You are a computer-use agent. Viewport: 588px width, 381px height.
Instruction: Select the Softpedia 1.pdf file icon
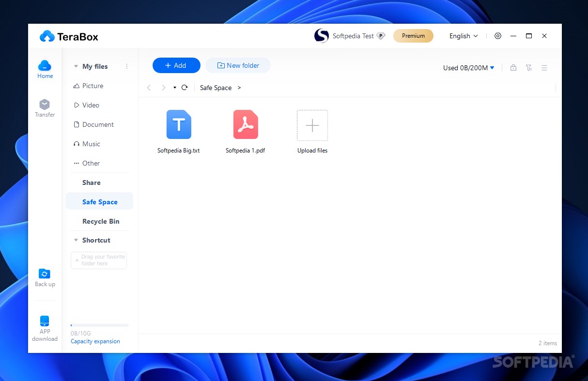pyautogui.click(x=246, y=124)
